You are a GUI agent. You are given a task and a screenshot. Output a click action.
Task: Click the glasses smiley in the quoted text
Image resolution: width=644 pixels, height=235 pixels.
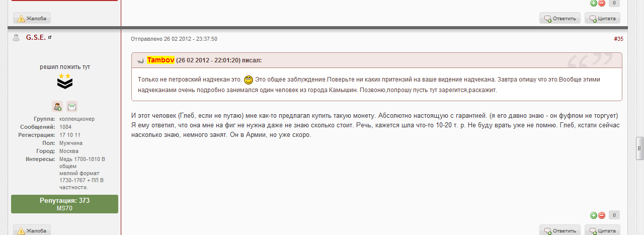(249, 80)
